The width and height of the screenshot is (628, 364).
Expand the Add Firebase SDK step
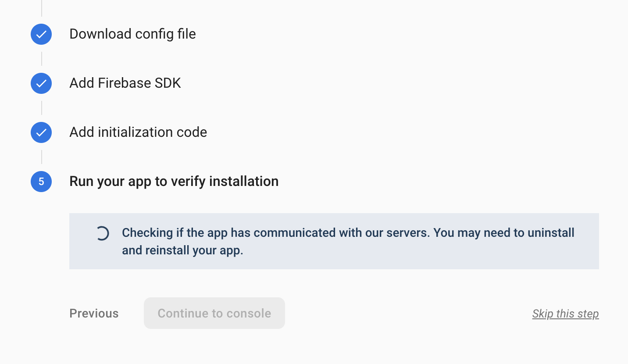tap(125, 83)
